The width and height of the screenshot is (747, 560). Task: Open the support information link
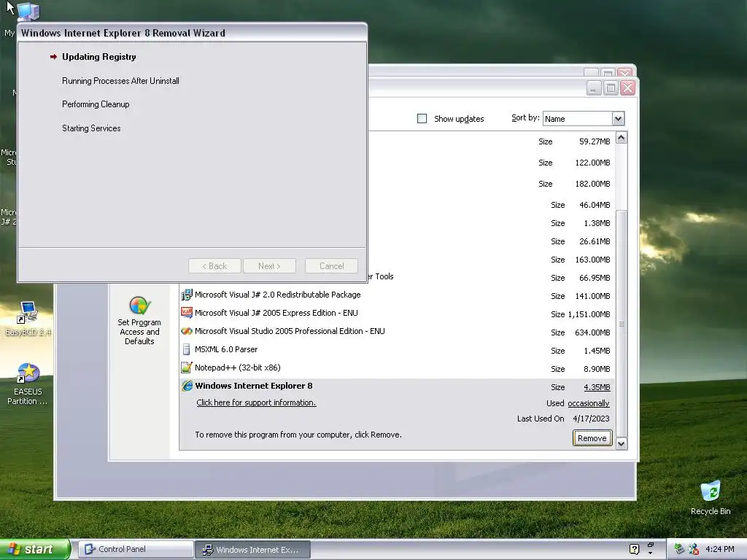click(x=256, y=402)
